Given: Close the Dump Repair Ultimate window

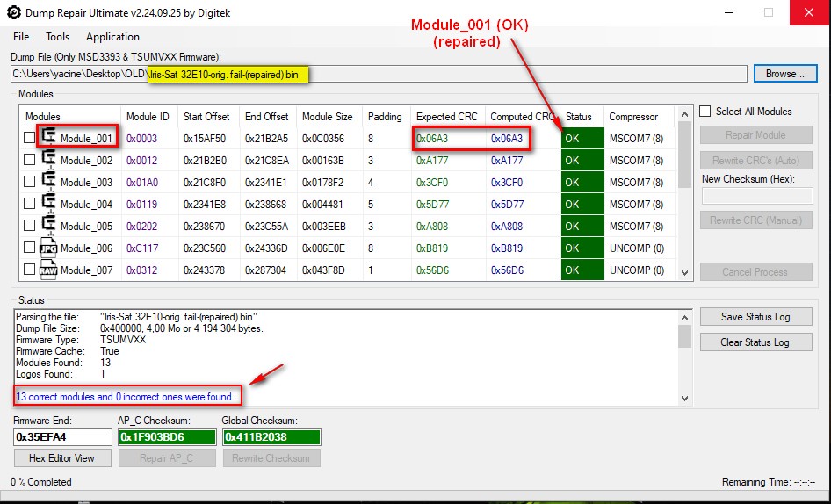Looking at the screenshot, I should (x=809, y=12).
